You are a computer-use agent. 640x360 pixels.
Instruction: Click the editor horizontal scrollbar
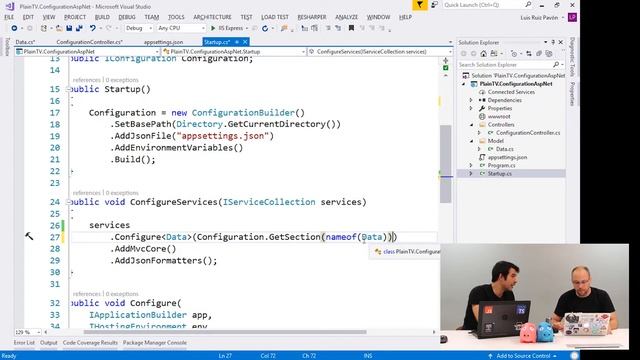[x=224, y=332]
